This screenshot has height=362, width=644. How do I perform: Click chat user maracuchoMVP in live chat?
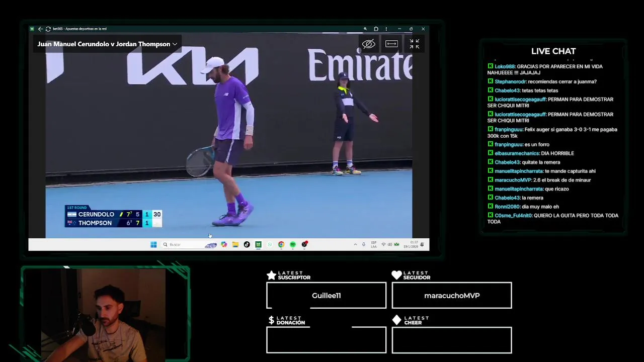point(513,180)
